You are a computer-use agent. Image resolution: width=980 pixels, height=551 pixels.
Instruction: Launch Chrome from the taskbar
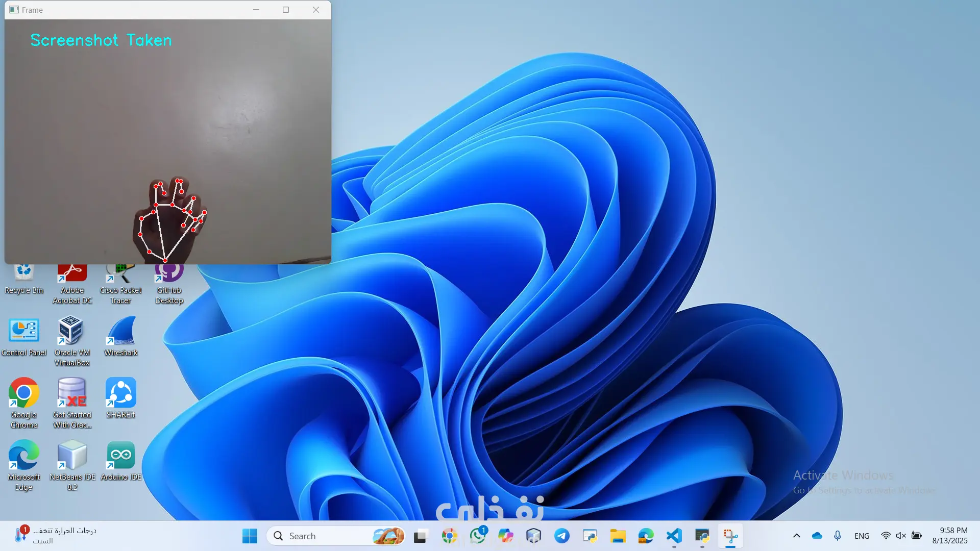(x=449, y=536)
